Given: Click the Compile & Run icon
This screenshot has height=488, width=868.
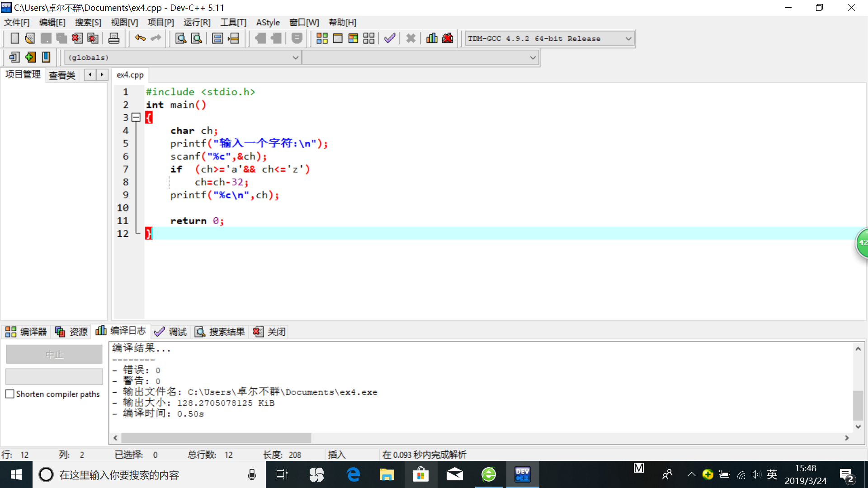Looking at the screenshot, I should pyautogui.click(x=353, y=38).
